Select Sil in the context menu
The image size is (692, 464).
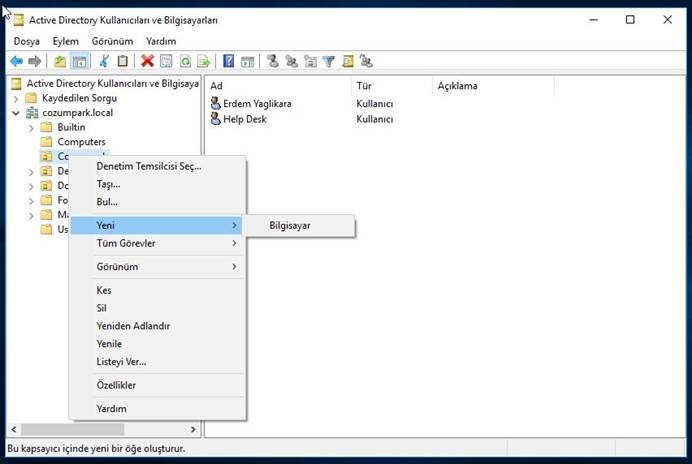(157, 308)
